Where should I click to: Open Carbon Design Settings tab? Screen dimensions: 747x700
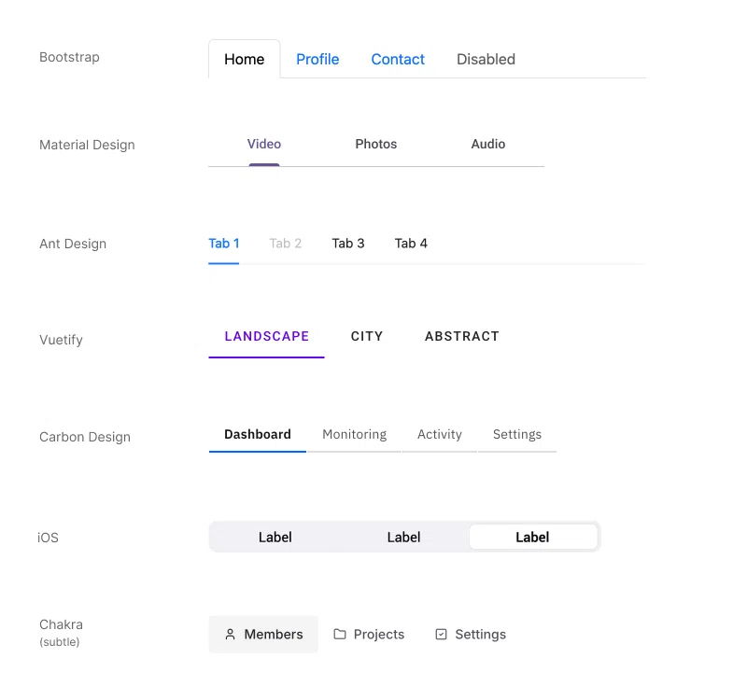click(517, 434)
